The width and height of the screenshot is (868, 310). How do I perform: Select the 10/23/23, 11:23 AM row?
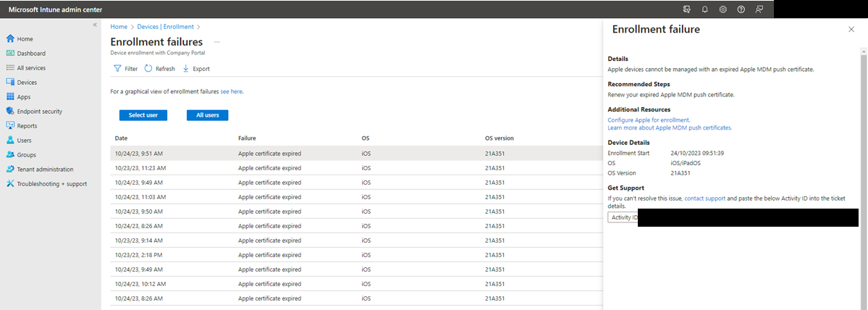(x=356, y=168)
